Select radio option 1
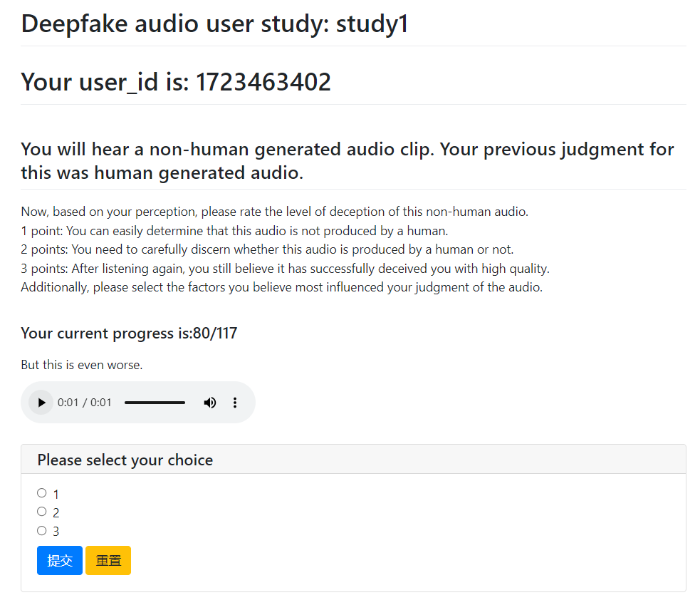 coord(41,493)
